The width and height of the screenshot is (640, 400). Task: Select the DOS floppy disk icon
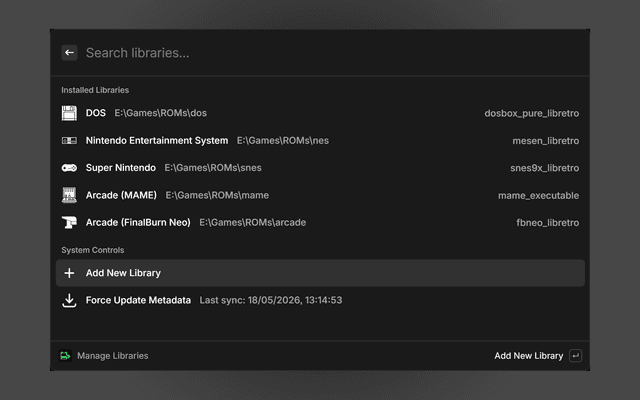[x=69, y=113]
